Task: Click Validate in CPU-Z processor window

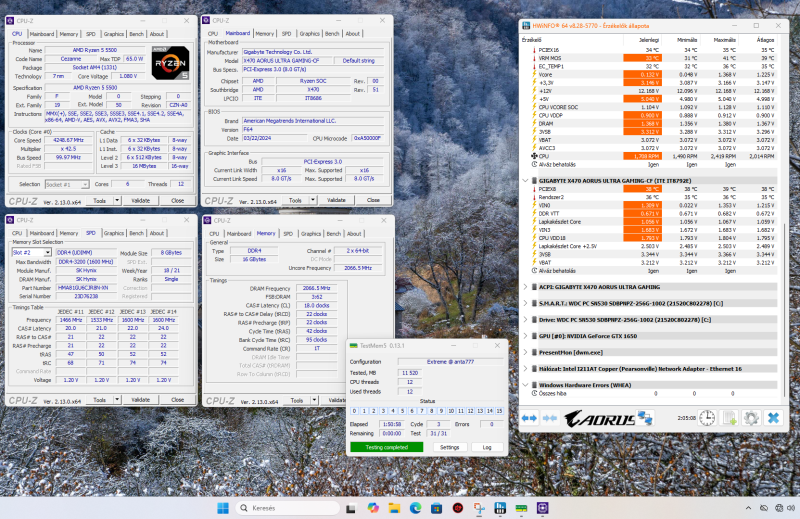Action: coord(140,201)
